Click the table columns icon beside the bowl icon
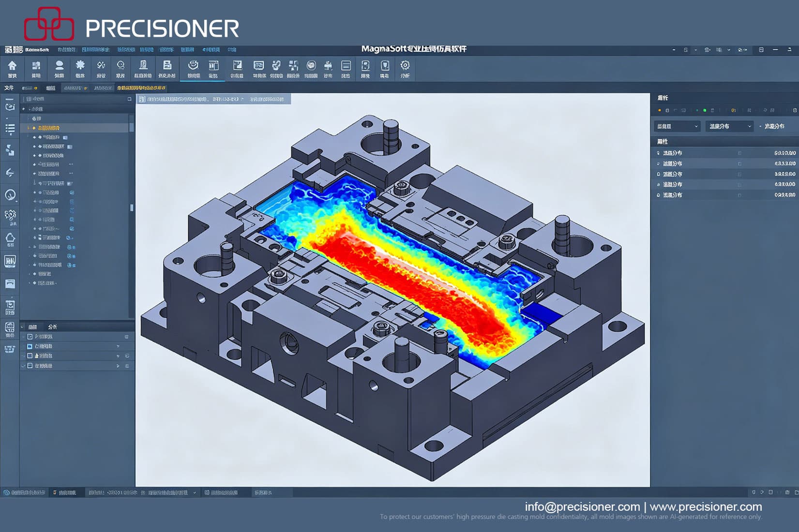The height and width of the screenshot is (532, 799). (x=213, y=65)
